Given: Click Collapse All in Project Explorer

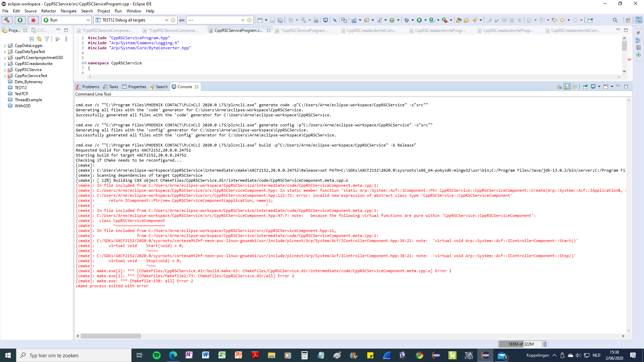Looking at the screenshot, I should pyautogui.click(x=32, y=39).
